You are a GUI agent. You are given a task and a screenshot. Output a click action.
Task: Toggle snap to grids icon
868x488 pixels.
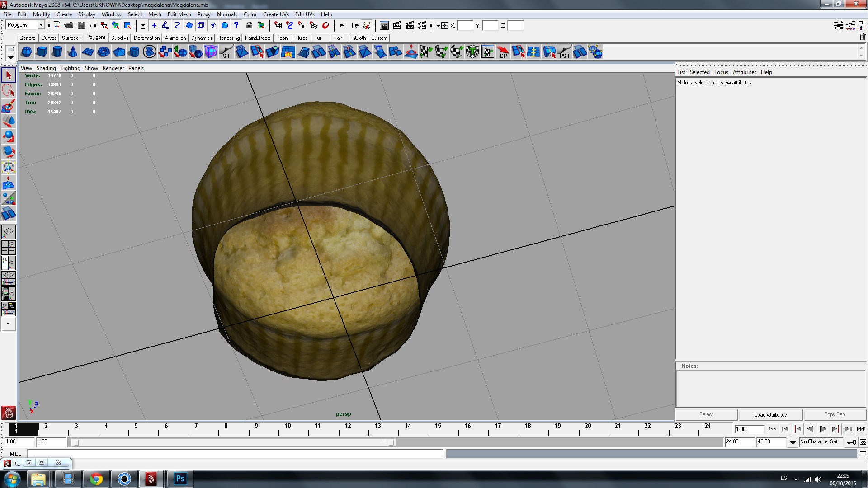278,25
